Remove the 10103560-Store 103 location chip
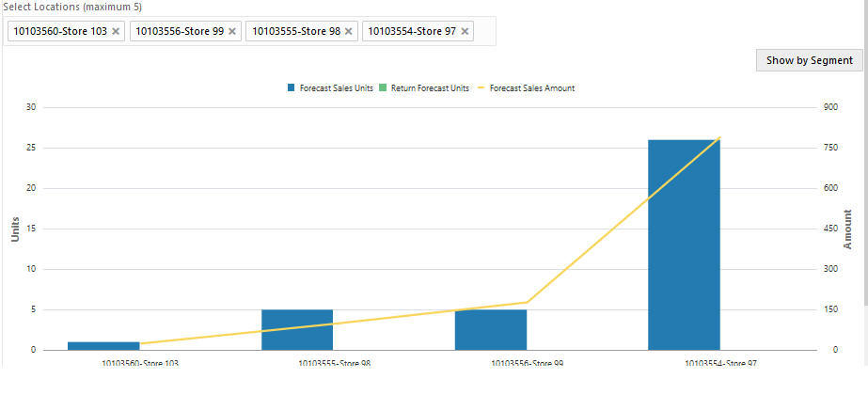Image resolution: width=868 pixels, height=395 pixels. 115,32
